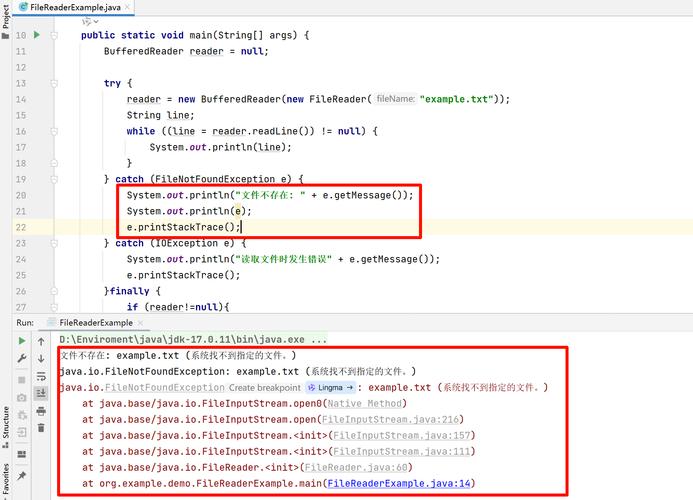The height and width of the screenshot is (500, 693).
Task: Open run configuration wrench icon
Action: click(22, 358)
